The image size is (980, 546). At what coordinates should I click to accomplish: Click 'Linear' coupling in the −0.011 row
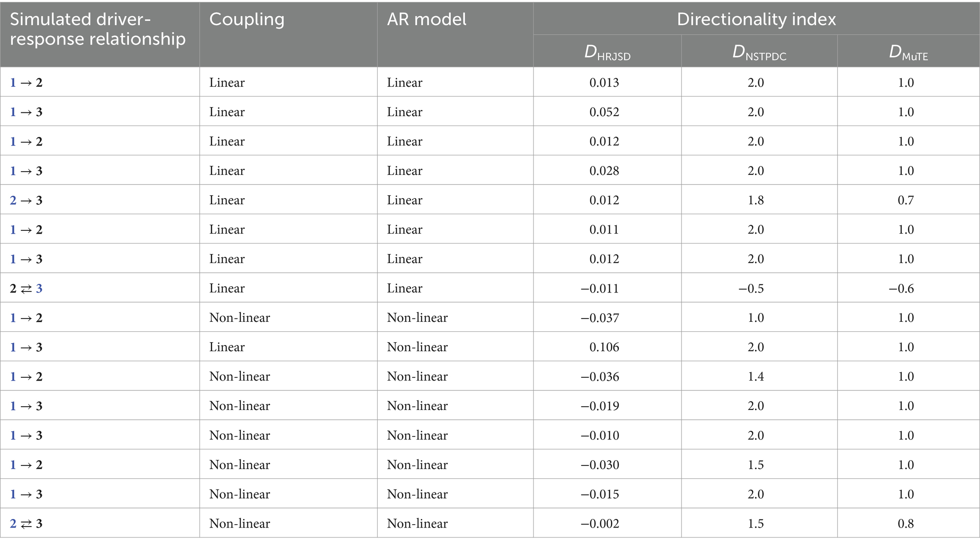click(227, 288)
